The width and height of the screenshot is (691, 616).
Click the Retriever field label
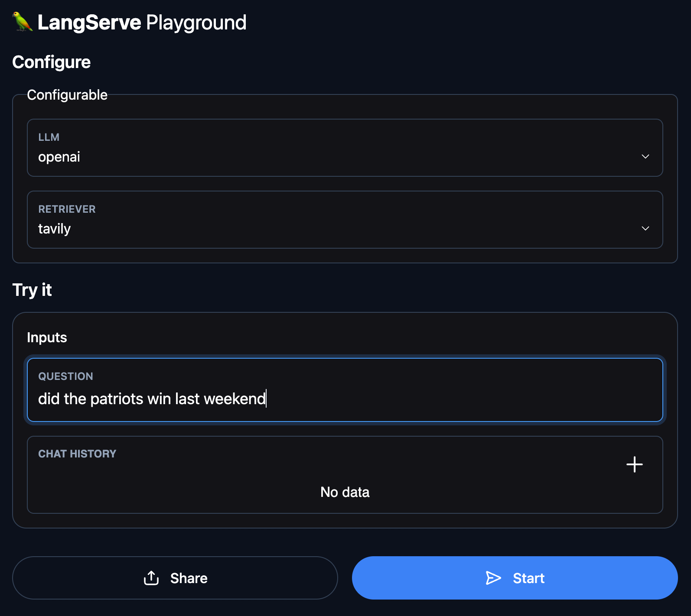point(67,209)
